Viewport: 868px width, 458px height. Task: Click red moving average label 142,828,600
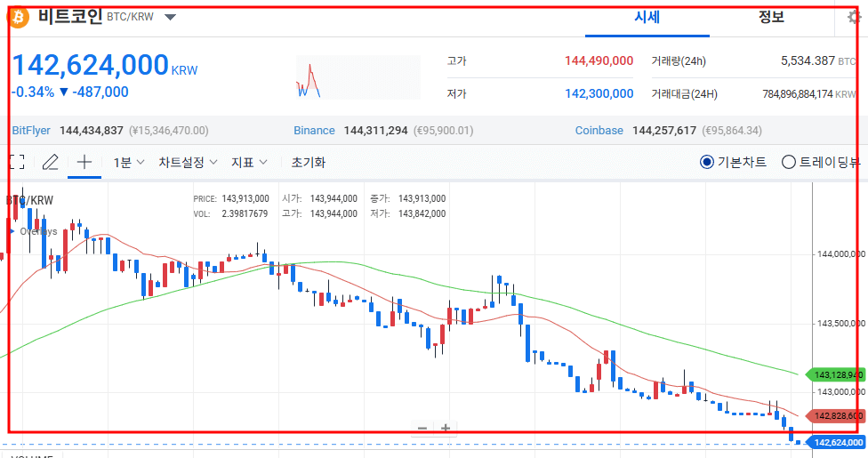pos(836,416)
